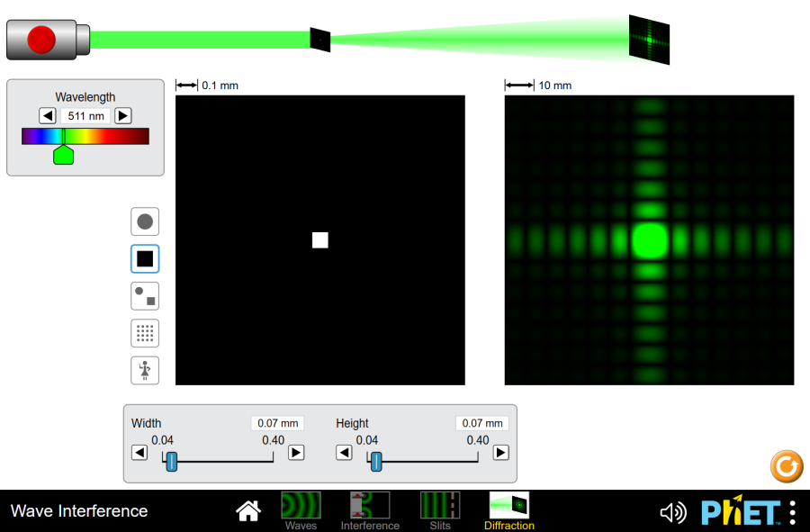Click the Width label

(146, 424)
